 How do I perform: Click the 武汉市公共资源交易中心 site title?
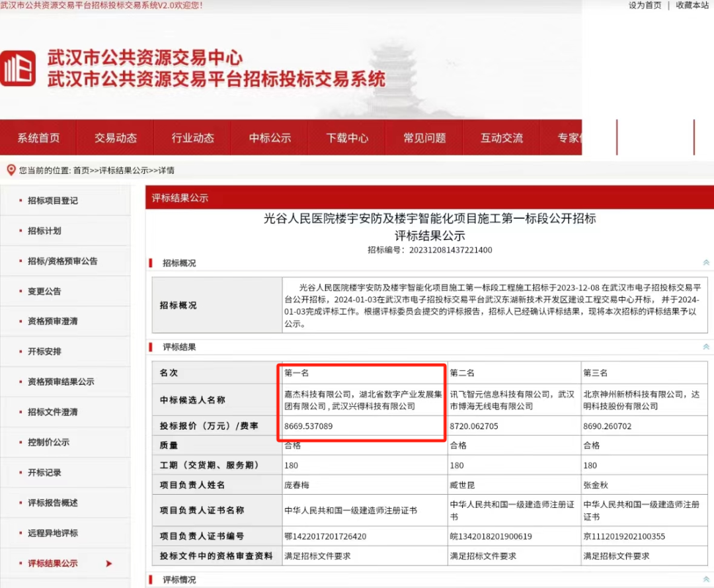(x=145, y=58)
